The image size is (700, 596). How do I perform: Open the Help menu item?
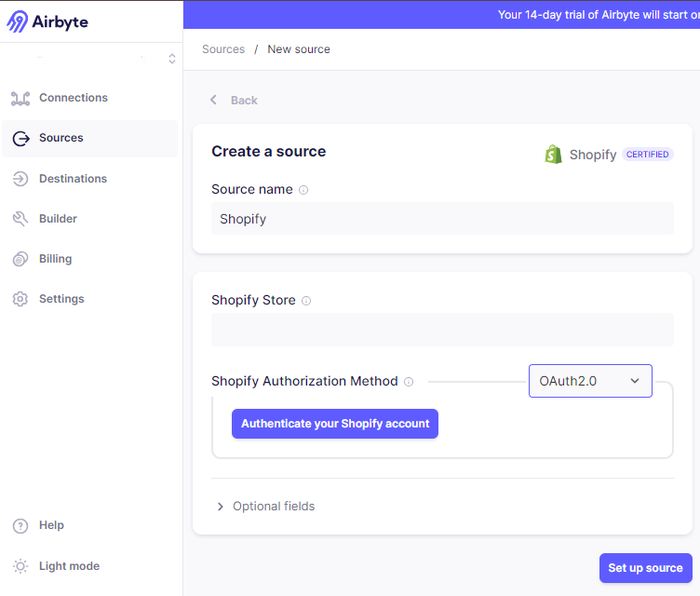tap(51, 525)
